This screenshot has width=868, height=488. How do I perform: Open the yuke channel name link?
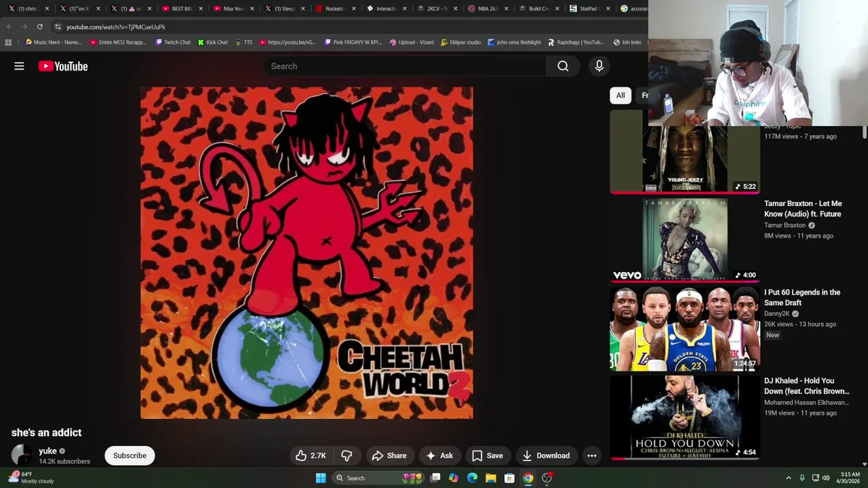[47, 451]
